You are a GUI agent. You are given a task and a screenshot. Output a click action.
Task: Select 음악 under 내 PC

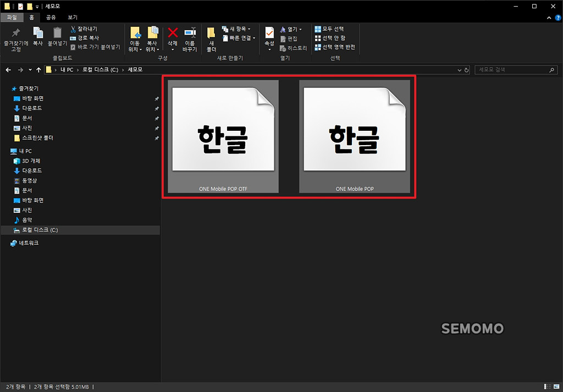pyautogui.click(x=23, y=220)
